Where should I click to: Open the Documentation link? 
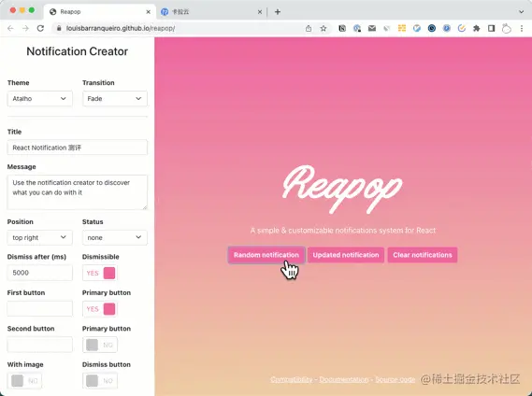pos(344,379)
